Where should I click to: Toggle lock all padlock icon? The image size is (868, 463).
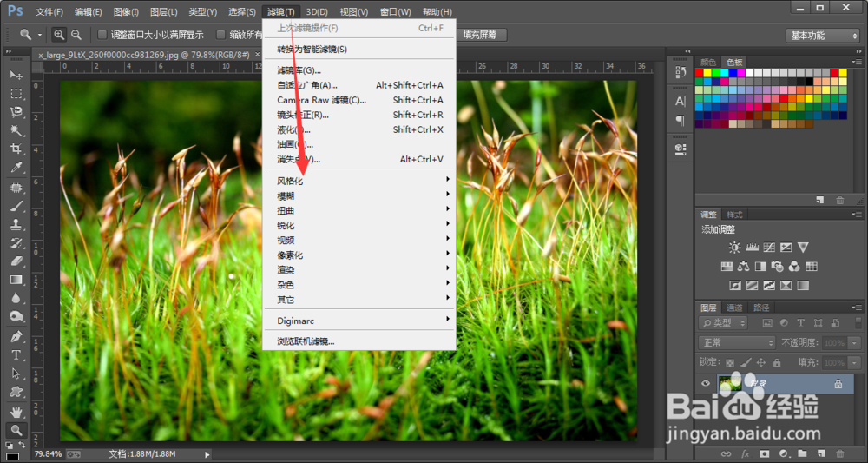pyautogui.click(x=777, y=363)
